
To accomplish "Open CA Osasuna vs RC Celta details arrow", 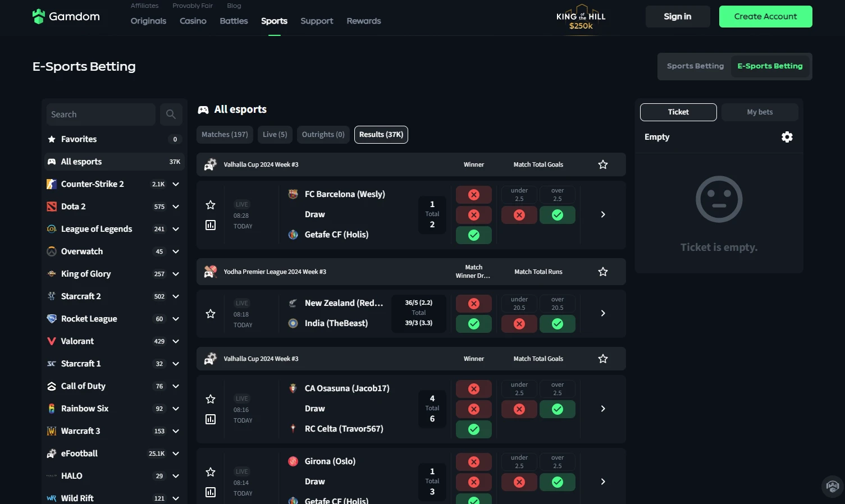I will tap(603, 409).
